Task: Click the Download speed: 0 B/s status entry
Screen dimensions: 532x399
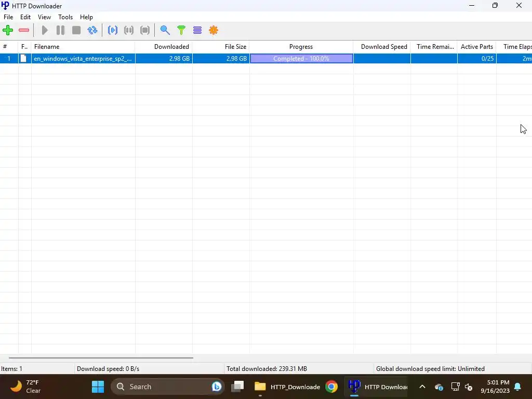Action: click(x=149, y=368)
